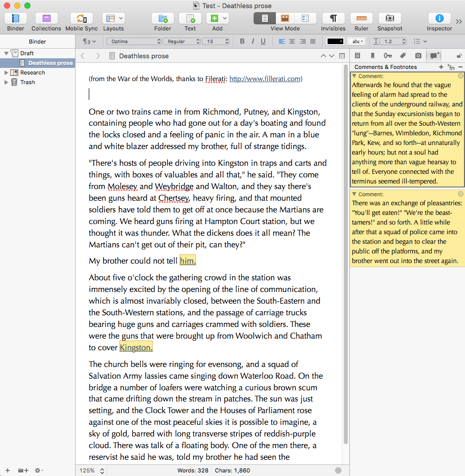Open the inspector Comments & Footnotes icon
The height and width of the screenshot is (476, 465).
(x=434, y=56)
